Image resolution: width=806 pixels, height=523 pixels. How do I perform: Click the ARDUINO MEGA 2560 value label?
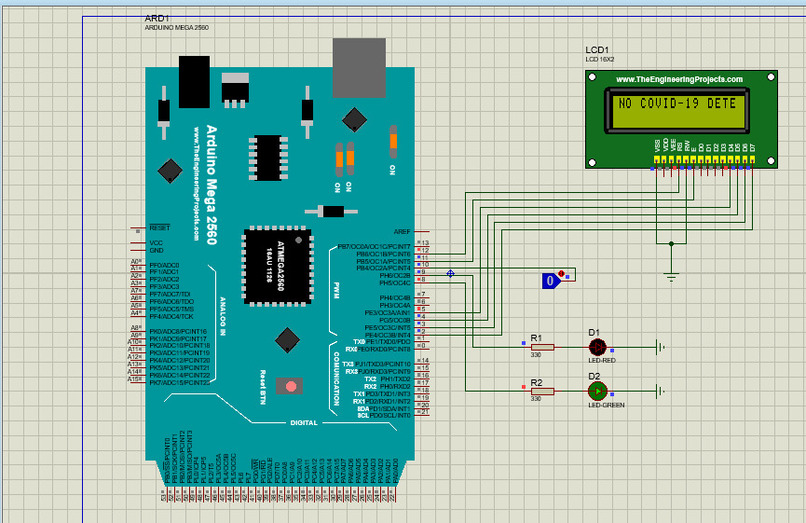tap(176, 28)
